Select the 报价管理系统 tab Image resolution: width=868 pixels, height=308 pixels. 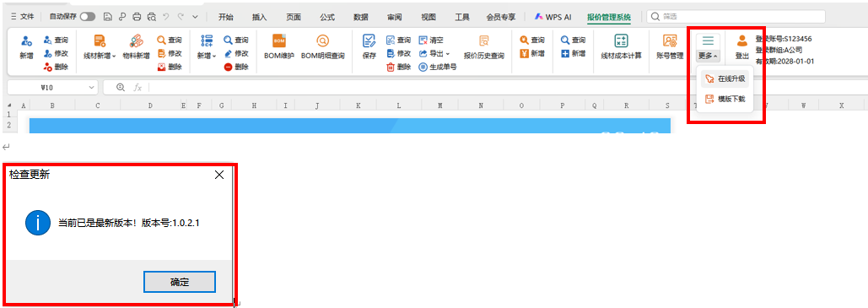(x=609, y=17)
